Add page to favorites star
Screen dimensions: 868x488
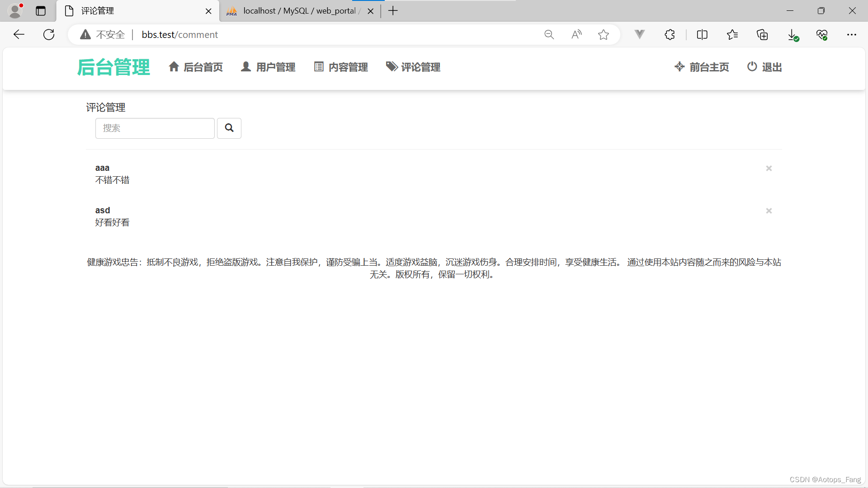(603, 35)
